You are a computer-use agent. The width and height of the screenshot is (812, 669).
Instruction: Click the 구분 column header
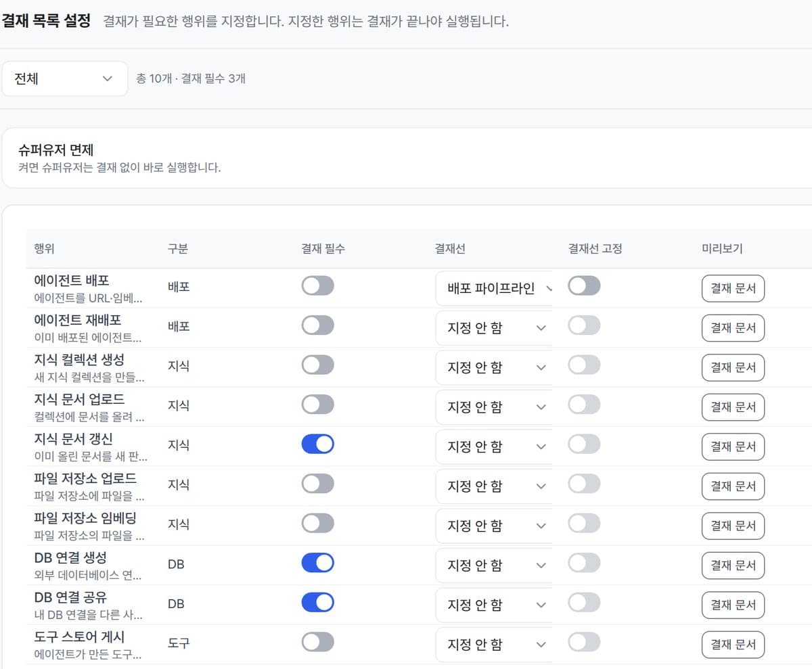click(x=178, y=249)
